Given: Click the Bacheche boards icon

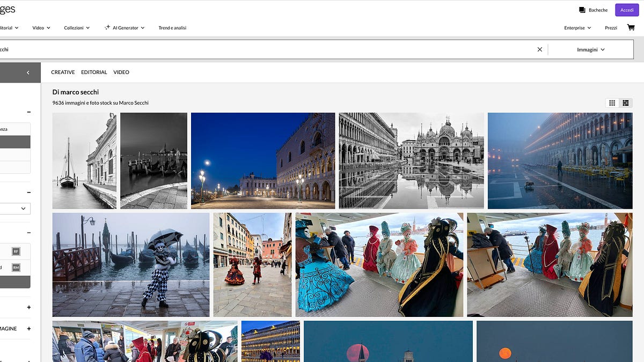Looking at the screenshot, I should (x=582, y=10).
